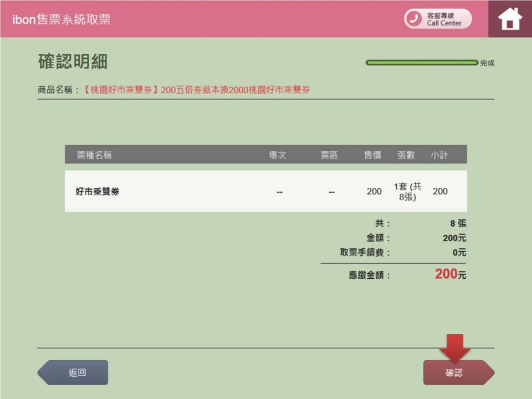Click the 售價 column header
The height and width of the screenshot is (399, 532).
372,155
